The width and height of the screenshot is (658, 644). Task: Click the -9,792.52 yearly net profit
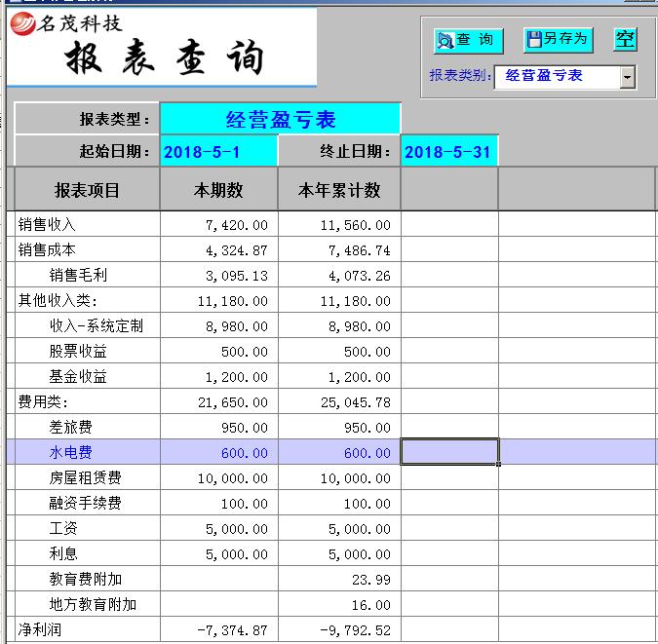(355, 630)
